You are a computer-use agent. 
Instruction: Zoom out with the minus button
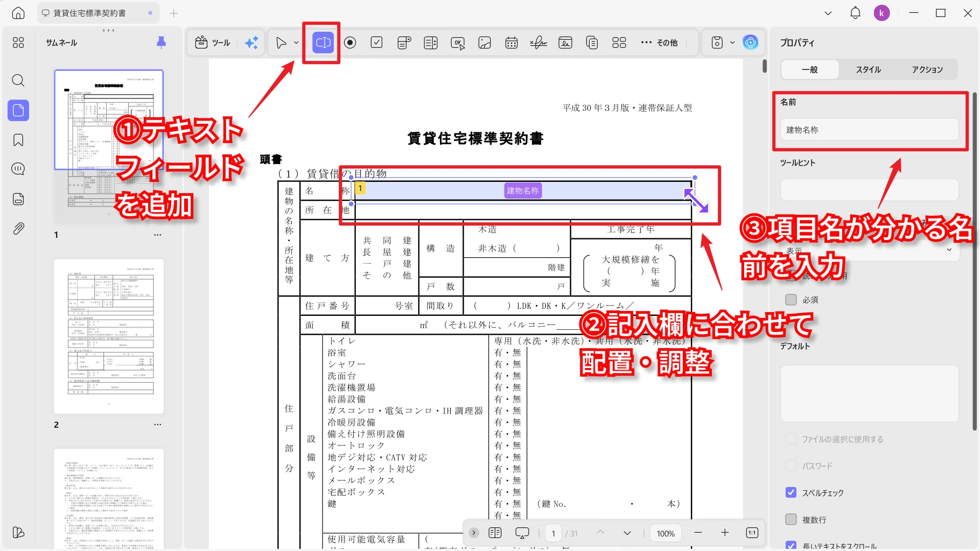(x=698, y=533)
